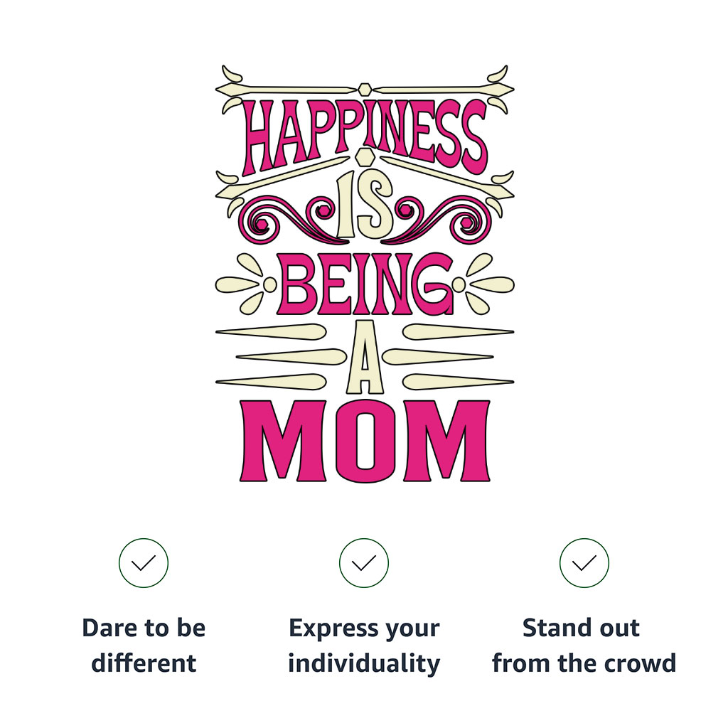Click the checkmark above Dare to be different
728x728 pixels.
coord(144,563)
